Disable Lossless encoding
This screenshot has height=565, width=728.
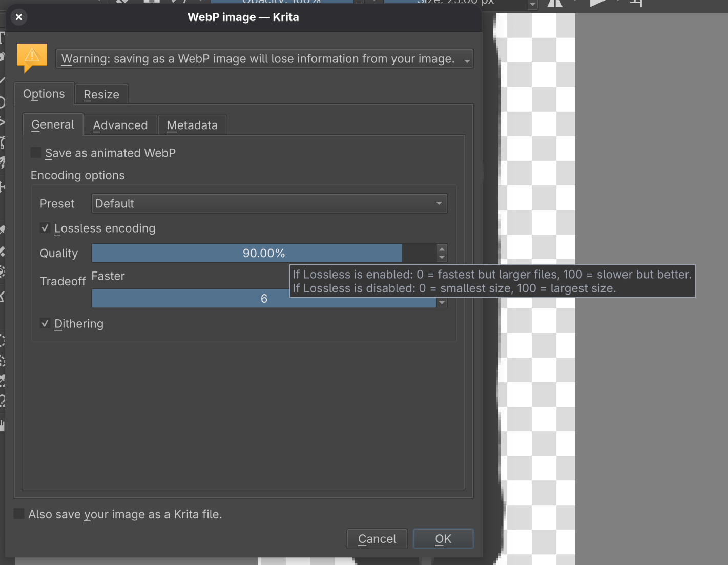(45, 228)
